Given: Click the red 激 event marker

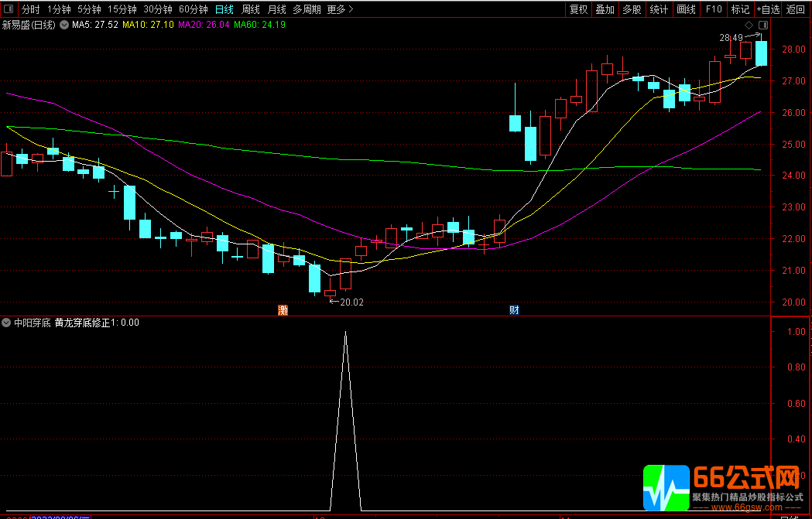Looking at the screenshot, I should click(283, 310).
